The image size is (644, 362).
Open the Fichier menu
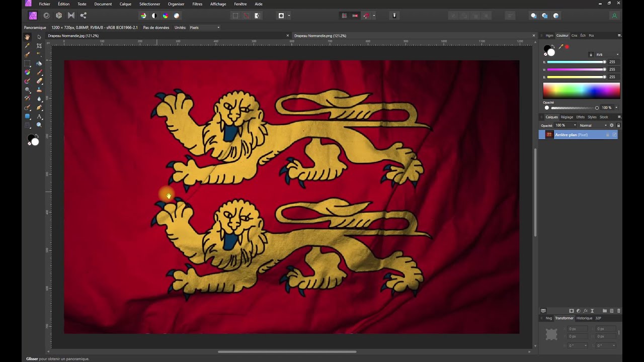(45, 4)
